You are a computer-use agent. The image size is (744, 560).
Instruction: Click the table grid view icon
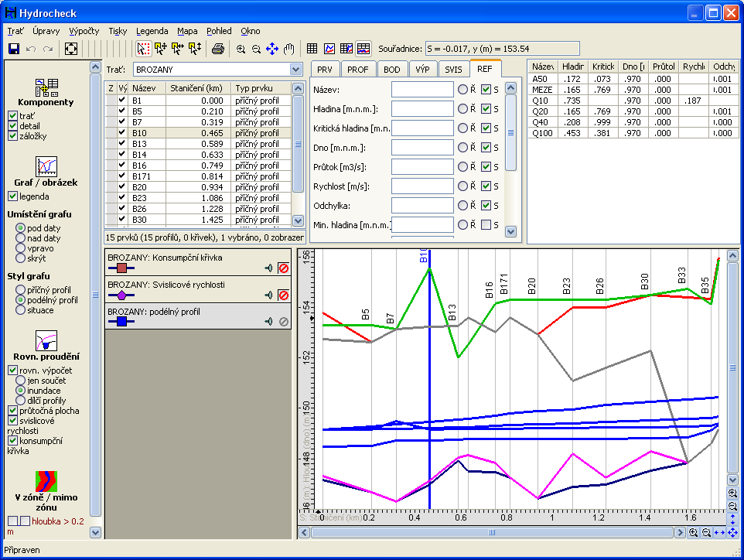312,49
